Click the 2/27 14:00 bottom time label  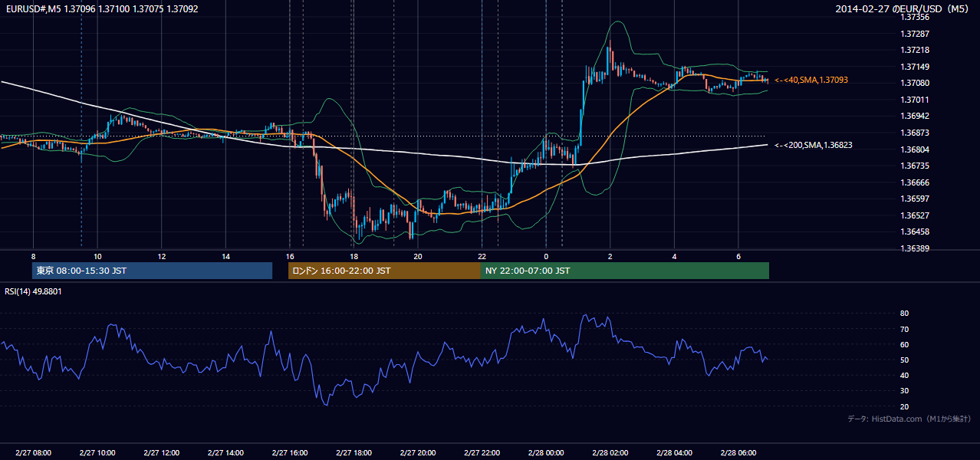point(225,453)
